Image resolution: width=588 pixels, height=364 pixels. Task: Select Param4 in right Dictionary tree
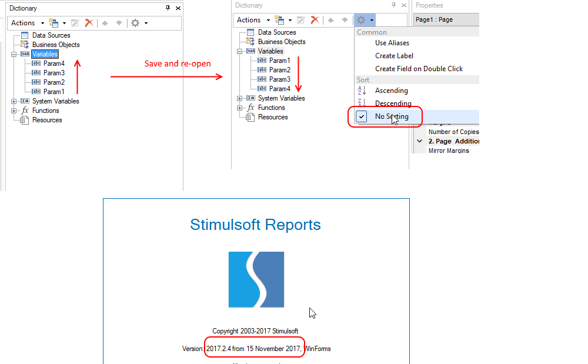pos(280,88)
